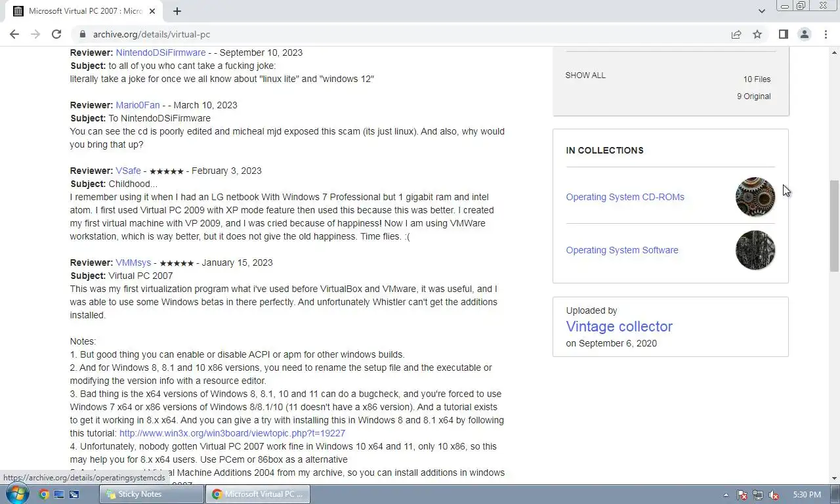Click SHOW ALL files link
The height and width of the screenshot is (504, 840).
[x=585, y=75]
